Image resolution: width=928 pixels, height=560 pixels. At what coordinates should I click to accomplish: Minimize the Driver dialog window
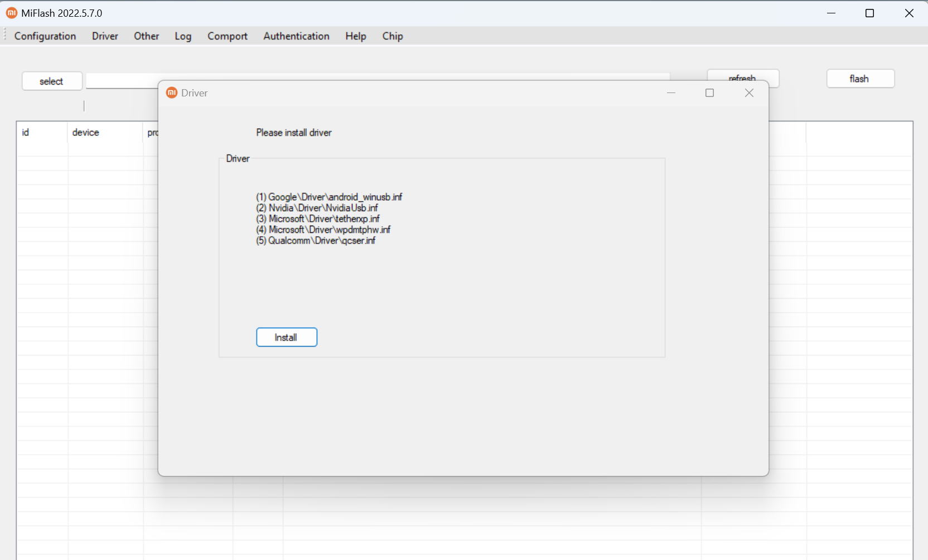click(x=671, y=93)
